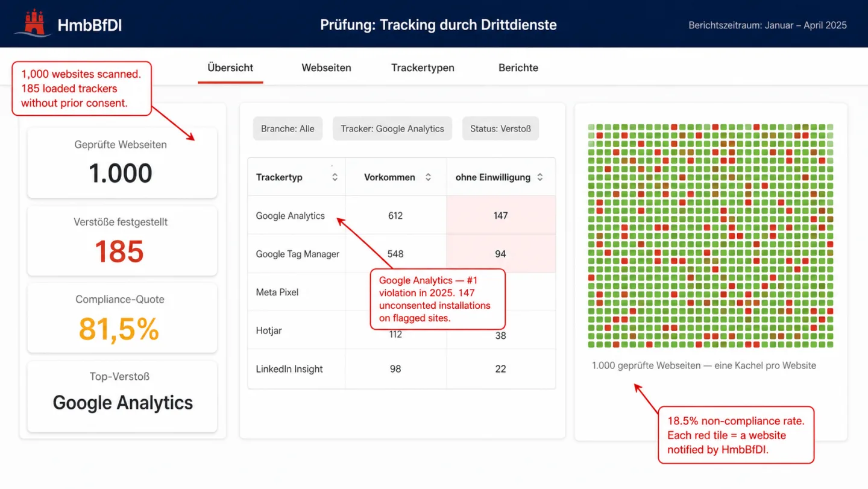Go to the Trackertypen tab
868x489 pixels.
coord(423,68)
